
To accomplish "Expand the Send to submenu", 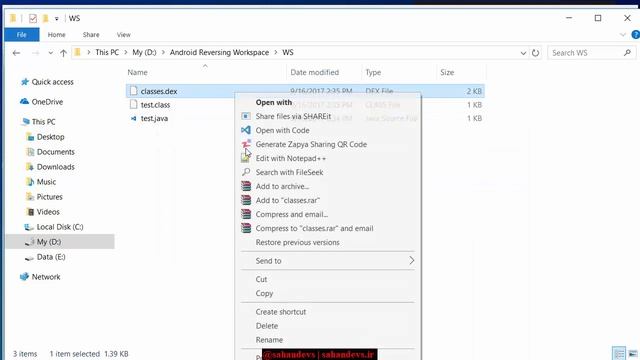I will tap(328, 261).
